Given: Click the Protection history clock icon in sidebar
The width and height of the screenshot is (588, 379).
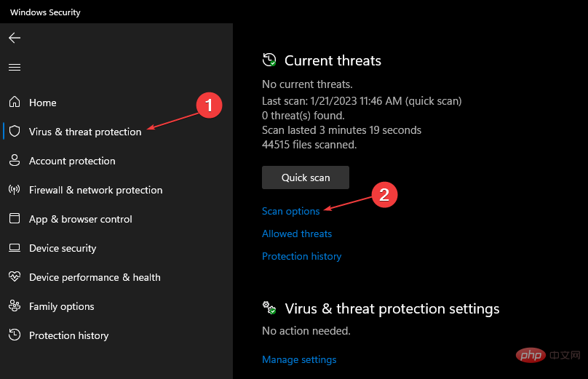Looking at the screenshot, I should (15, 335).
